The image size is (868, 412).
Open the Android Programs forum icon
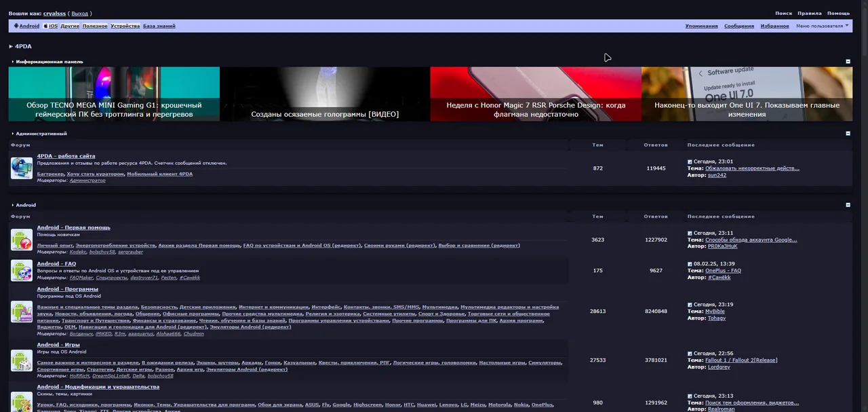pyautogui.click(x=22, y=312)
